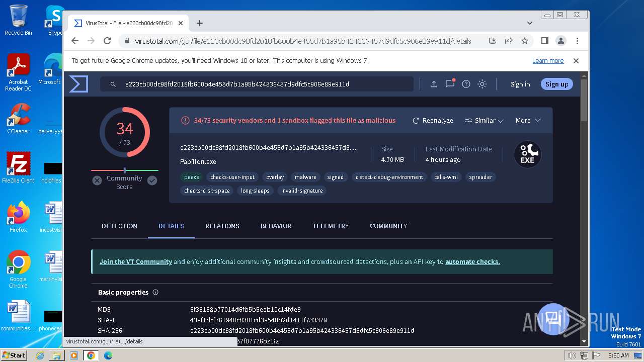Click the calls-wmi tag
Image resolution: width=644 pixels, height=362 pixels.
pyautogui.click(x=446, y=177)
